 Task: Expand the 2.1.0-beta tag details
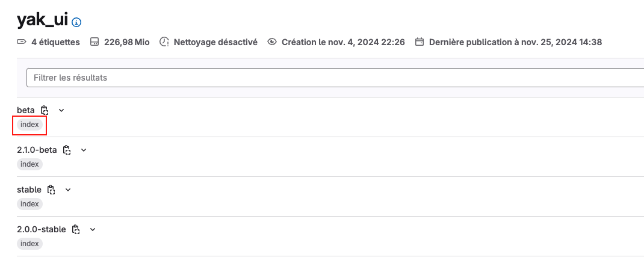point(84,150)
